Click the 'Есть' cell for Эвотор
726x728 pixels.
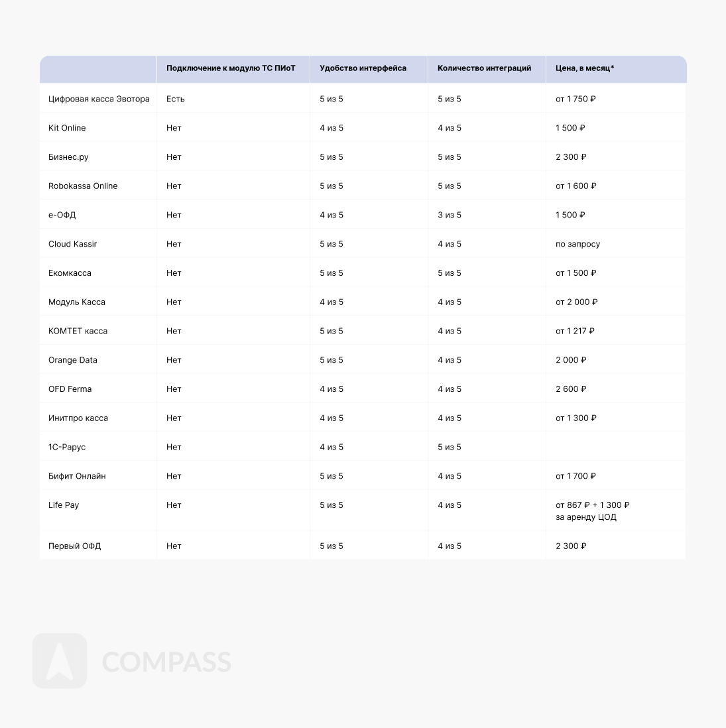click(176, 99)
